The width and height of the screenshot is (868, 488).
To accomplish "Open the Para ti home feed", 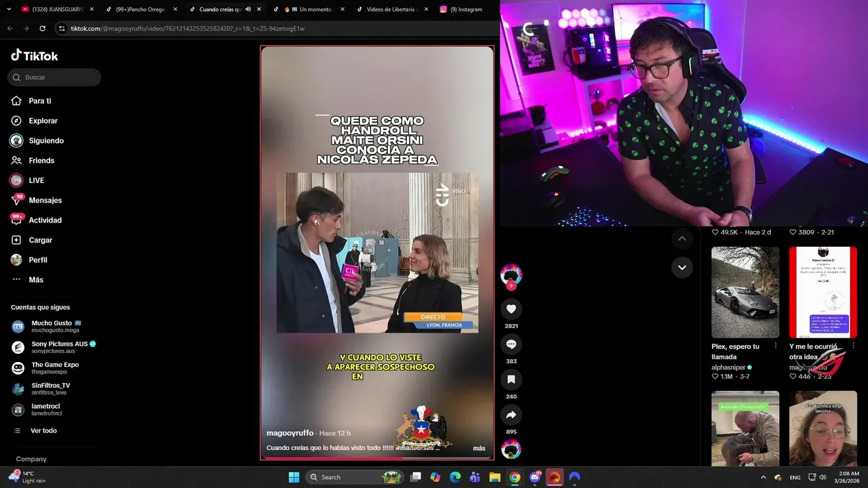I will 39,101.
